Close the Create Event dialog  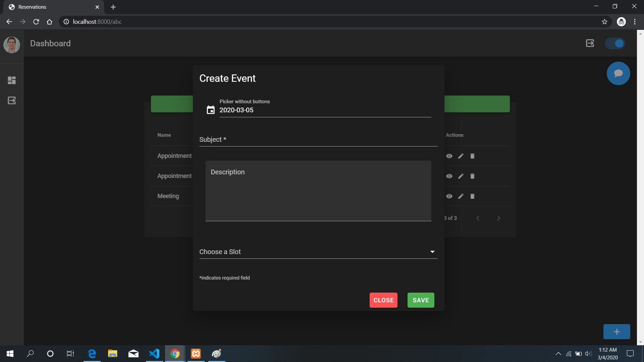pos(383,300)
